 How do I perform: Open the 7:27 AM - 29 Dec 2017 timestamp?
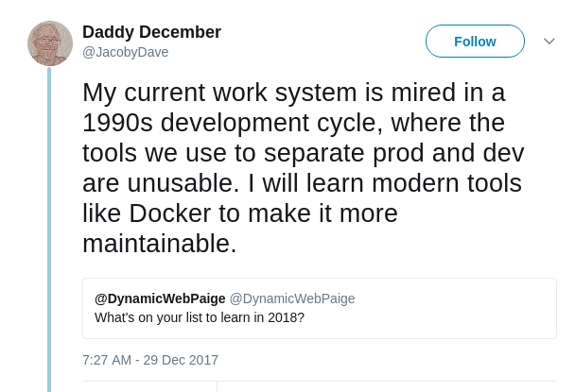pyautogui.click(x=150, y=360)
